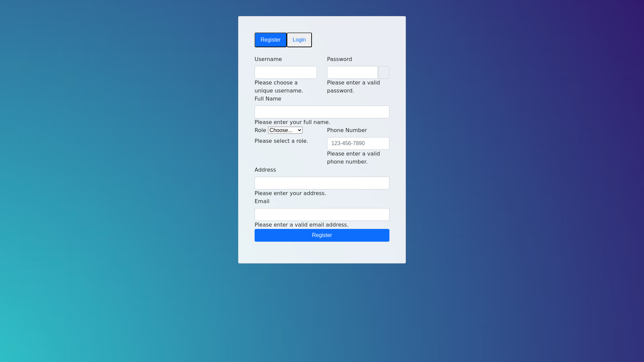Toggle password visibility button beside Password field
This screenshot has height=362, width=644.
[x=384, y=72]
